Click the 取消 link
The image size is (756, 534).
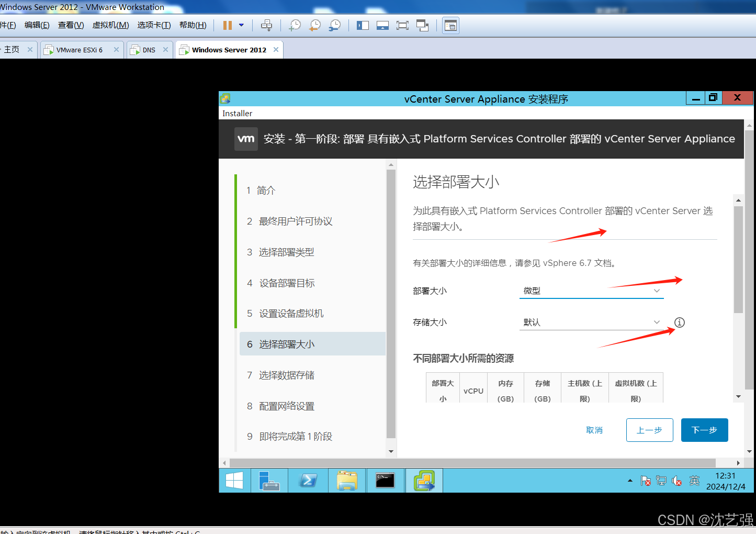pyautogui.click(x=594, y=430)
